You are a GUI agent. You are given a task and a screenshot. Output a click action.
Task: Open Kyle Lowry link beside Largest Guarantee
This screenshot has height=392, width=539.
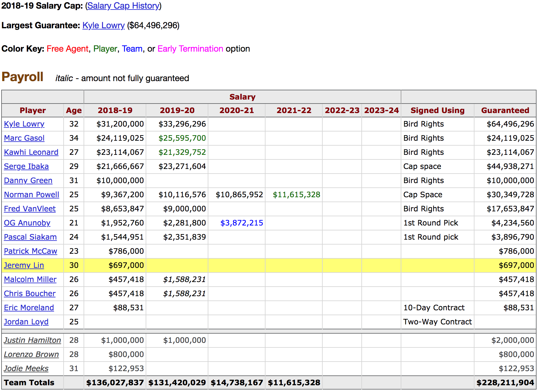[104, 25]
